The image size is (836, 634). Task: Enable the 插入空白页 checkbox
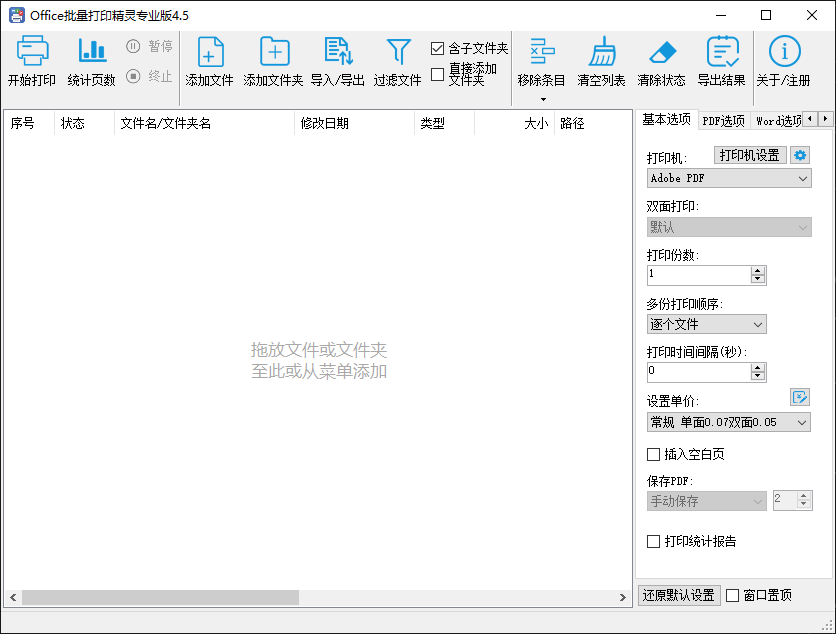[x=654, y=454]
